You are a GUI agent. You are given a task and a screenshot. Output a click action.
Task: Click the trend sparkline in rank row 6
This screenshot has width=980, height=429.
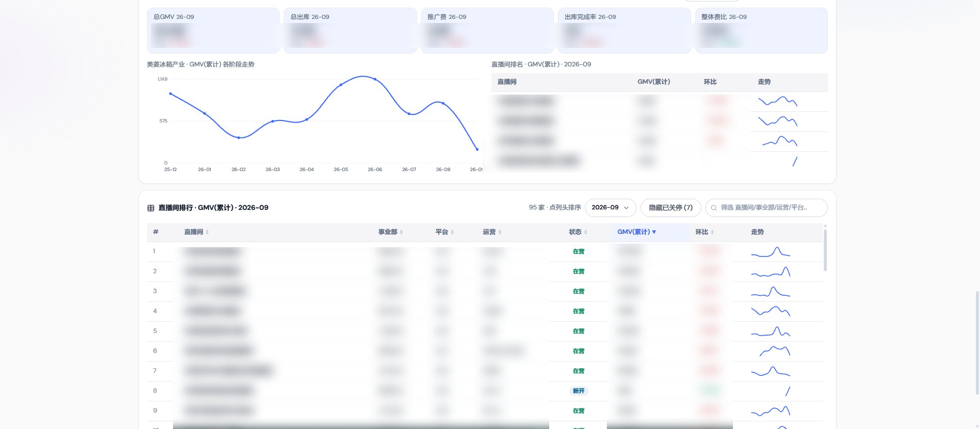(775, 351)
